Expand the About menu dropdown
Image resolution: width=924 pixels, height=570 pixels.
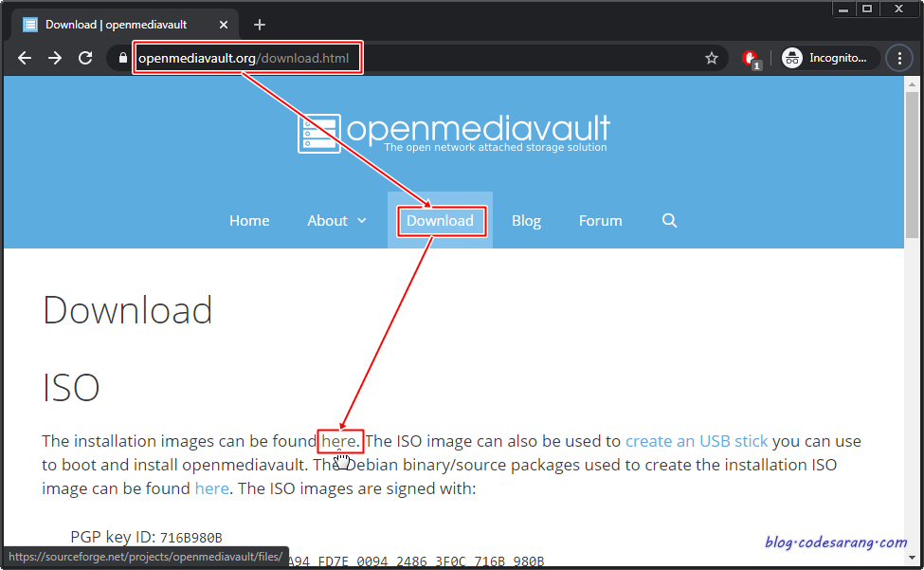[x=336, y=220]
